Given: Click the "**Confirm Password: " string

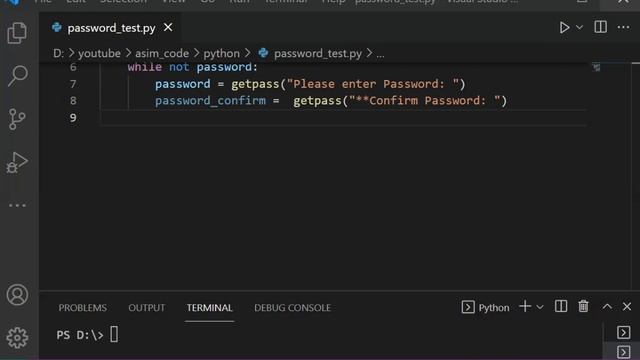Looking at the screenshot, I should 424,101.
